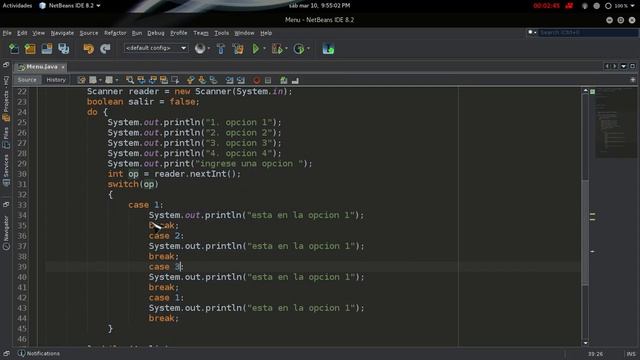Open the Files side panel
This screenshot has height=360, width=640.
tap(6, 138)
